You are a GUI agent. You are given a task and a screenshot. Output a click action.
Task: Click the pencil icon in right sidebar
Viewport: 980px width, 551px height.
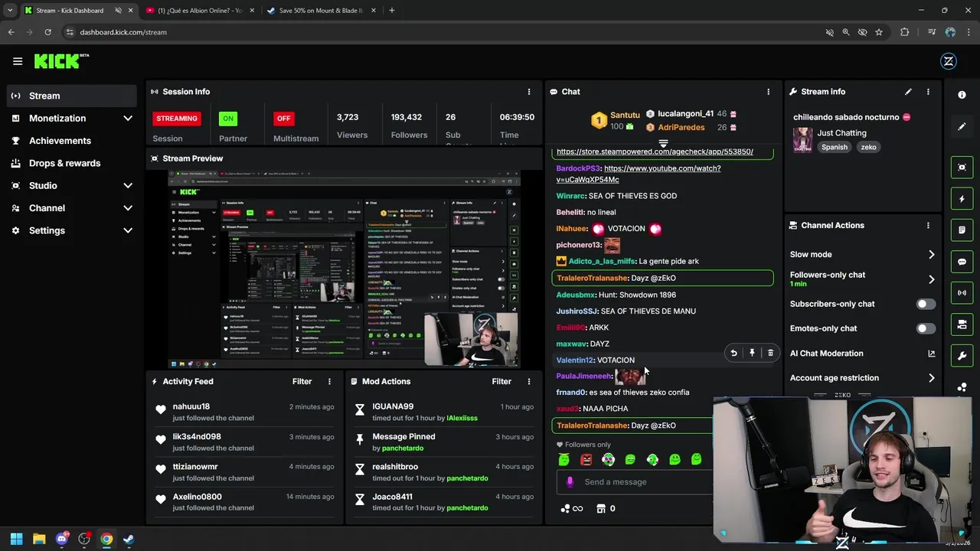tap(962, 126)
